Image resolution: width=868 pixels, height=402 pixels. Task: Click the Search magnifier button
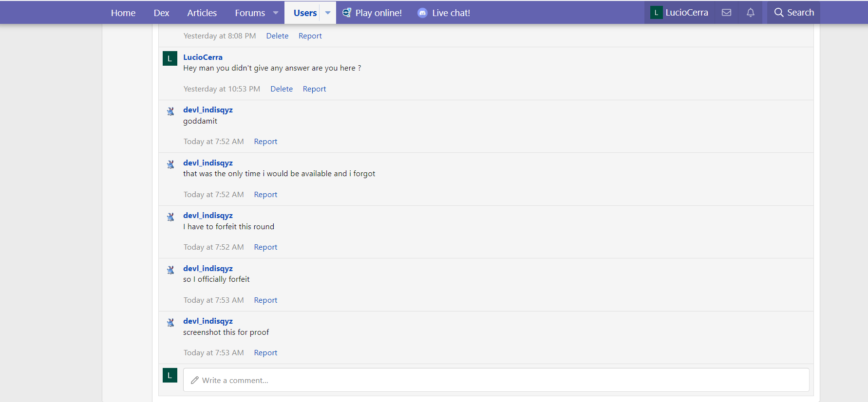tap(794, 13)
